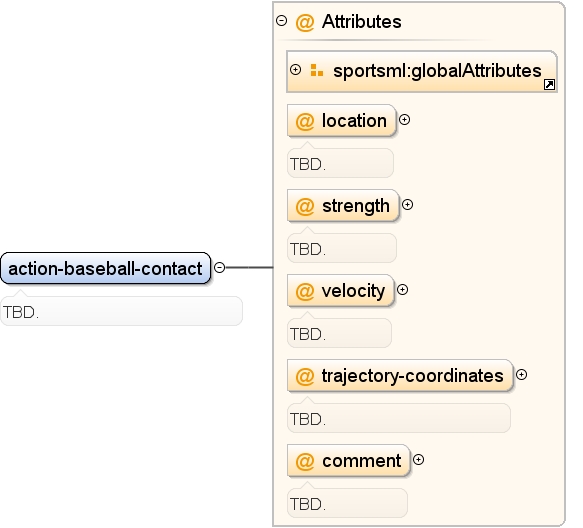Collapse the action-baseball-contact element
This screenshot has height=528, width=583.
(x=220, y=267)
